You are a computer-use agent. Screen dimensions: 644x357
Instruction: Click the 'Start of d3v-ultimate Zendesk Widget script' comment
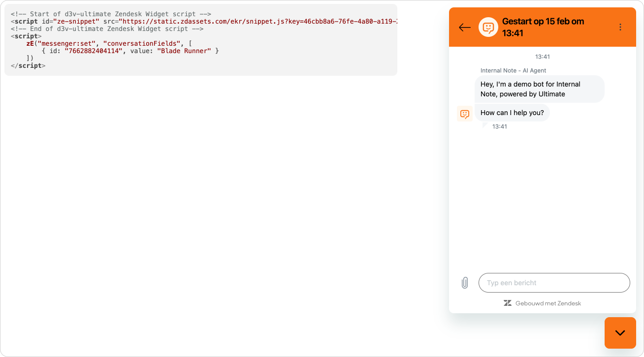point(111,14)
